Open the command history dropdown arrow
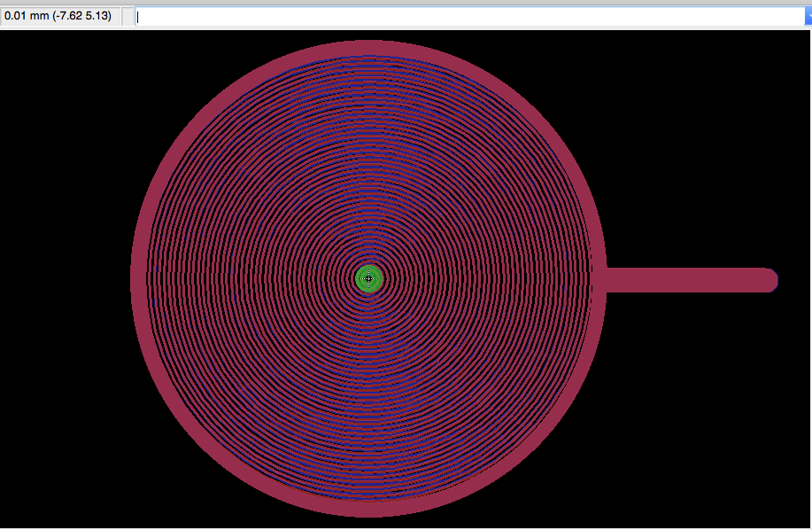The image size is (812, 530). point(808,17)
